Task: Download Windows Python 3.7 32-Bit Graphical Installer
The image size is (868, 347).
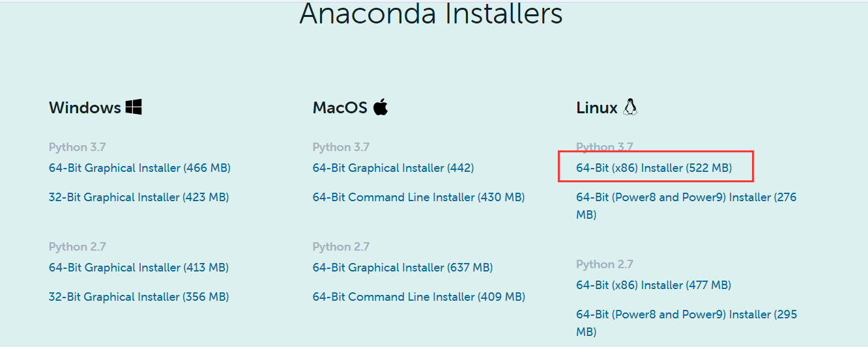Action: pyautogui.click(x=139, y=197)
